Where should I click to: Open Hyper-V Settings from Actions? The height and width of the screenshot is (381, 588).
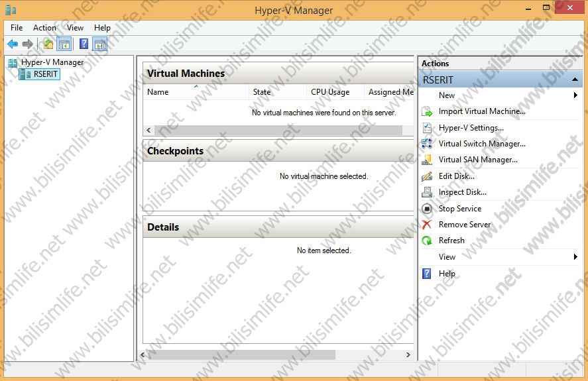point(471,128)
